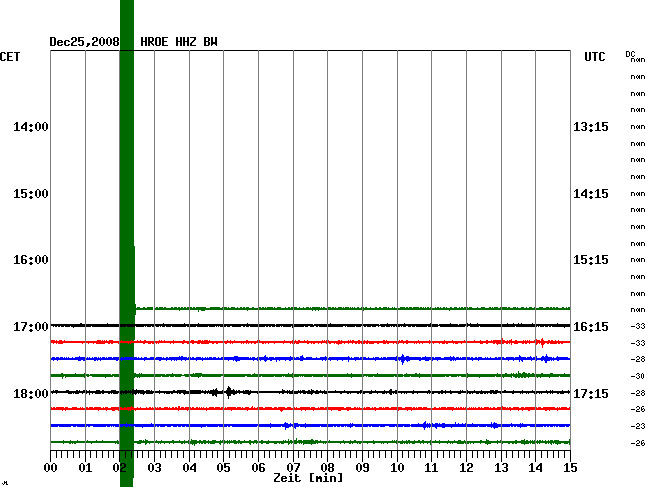Click the red trace spike near minute 14
This screenshot has width=650, height=494.
(x=541, y=342)
